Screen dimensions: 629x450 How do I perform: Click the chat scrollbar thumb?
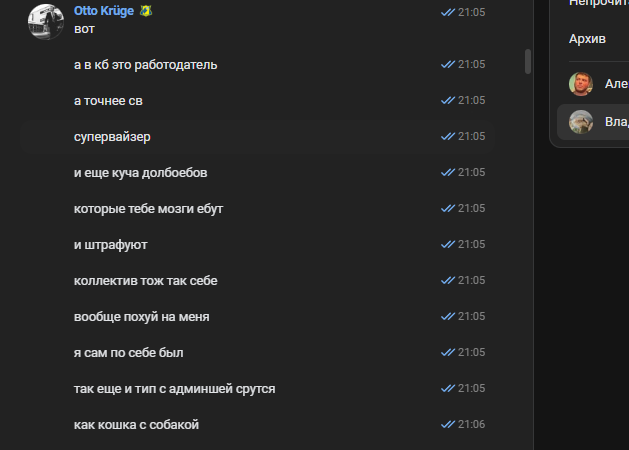(x=528, y=62)
